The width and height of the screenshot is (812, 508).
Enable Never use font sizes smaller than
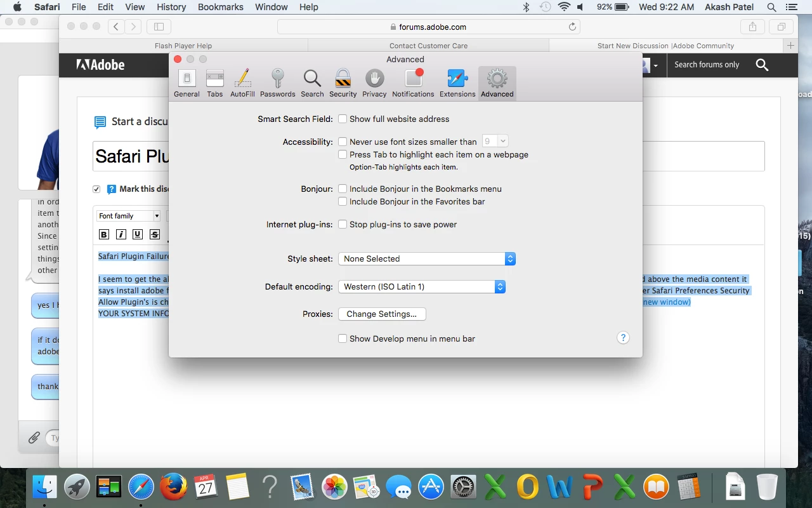(x=343, y=142)
